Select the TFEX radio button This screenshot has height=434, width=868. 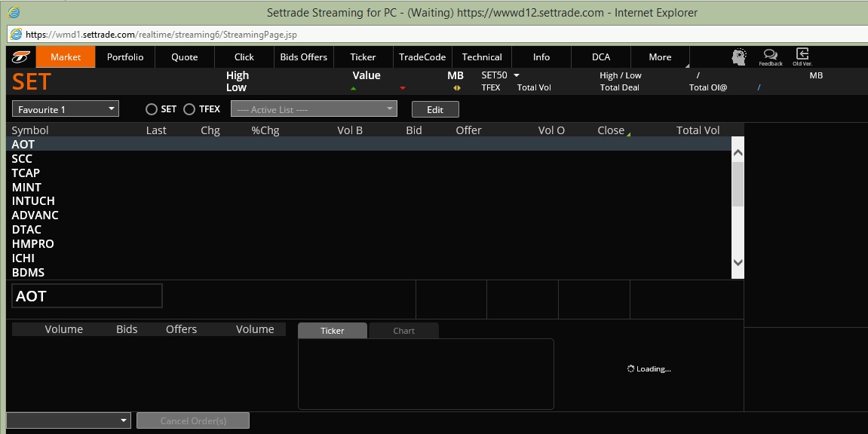click(x=189, y=109)
